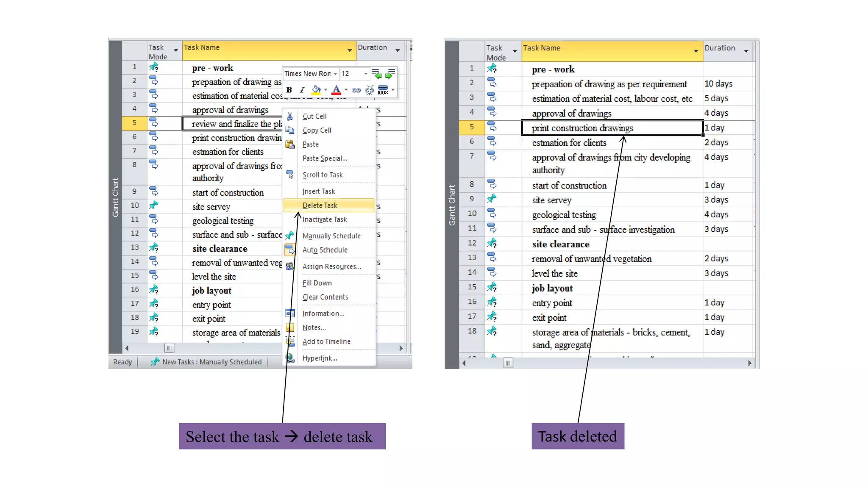This screenshot has height=488, width=868.
Task: Click the Hyperlink globe icon
Action: click(x=290, y=358)
